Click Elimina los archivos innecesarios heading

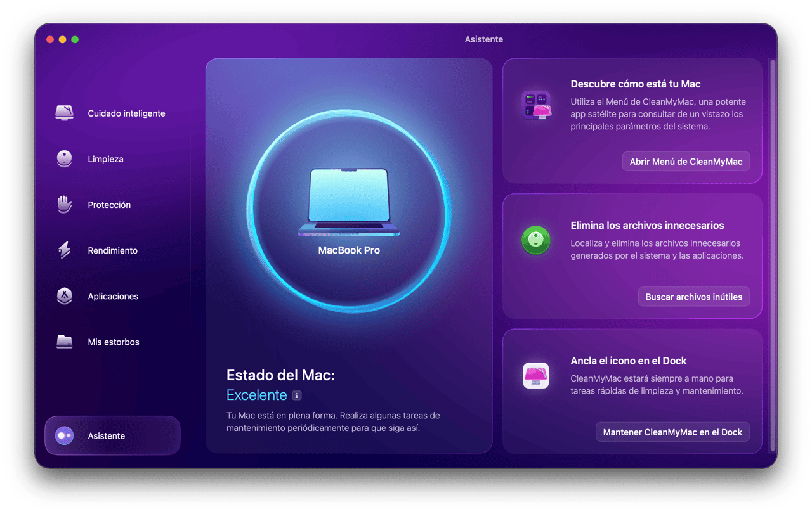[647, 225]
